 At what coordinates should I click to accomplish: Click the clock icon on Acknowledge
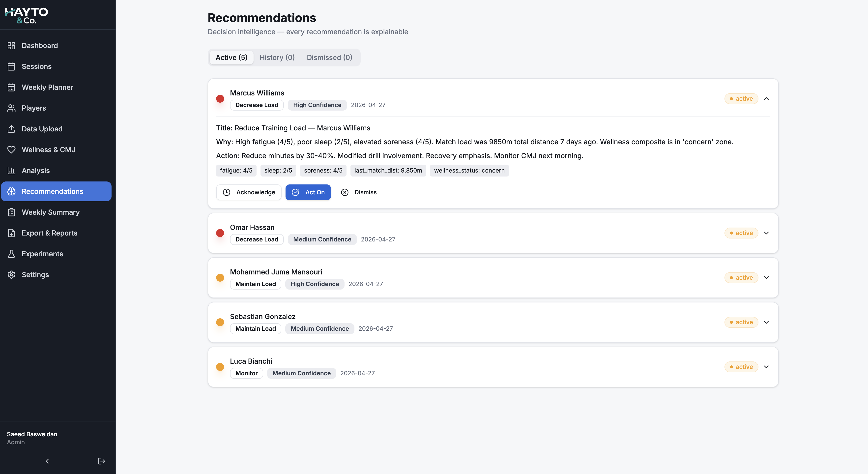click(x=227, y=192)
